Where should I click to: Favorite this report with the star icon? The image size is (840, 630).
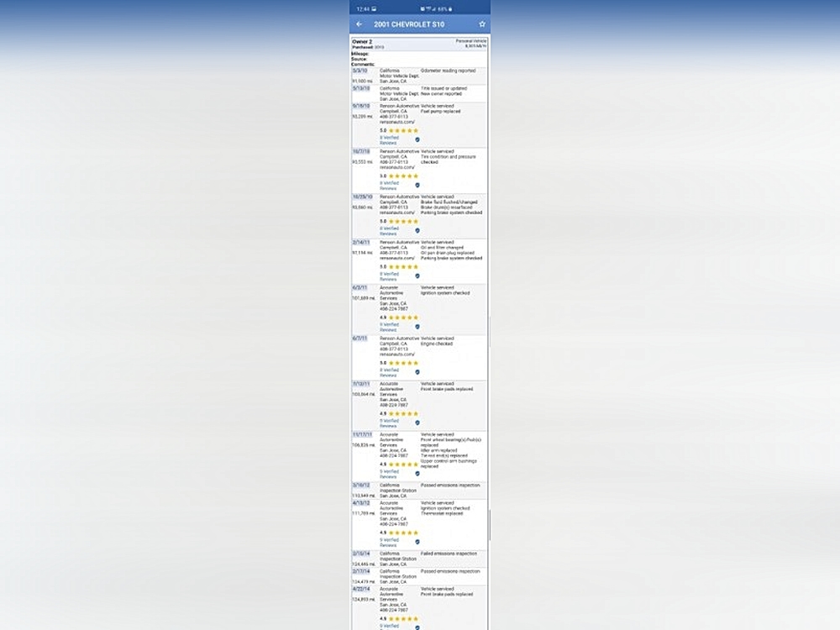tap(482, 24)
